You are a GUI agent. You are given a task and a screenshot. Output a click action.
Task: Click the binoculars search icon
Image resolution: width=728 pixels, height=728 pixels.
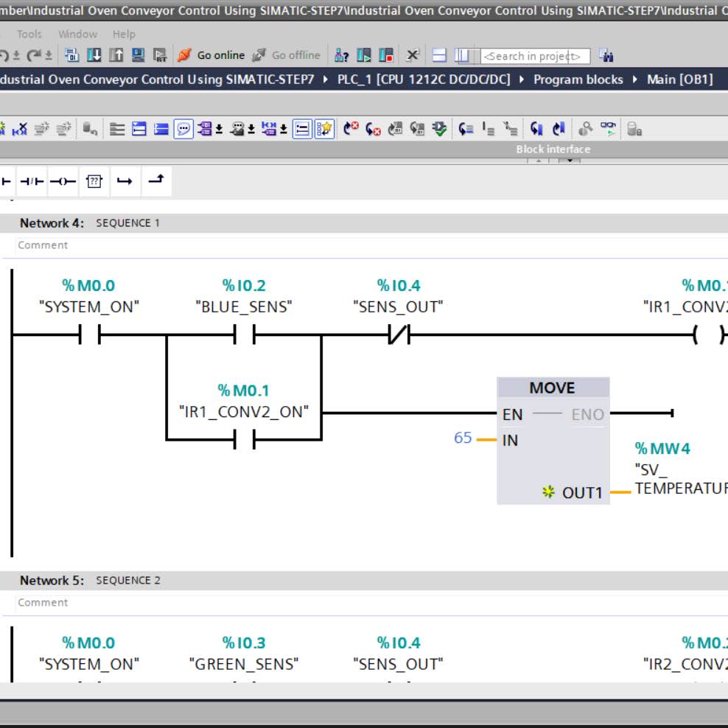(606, 56)
